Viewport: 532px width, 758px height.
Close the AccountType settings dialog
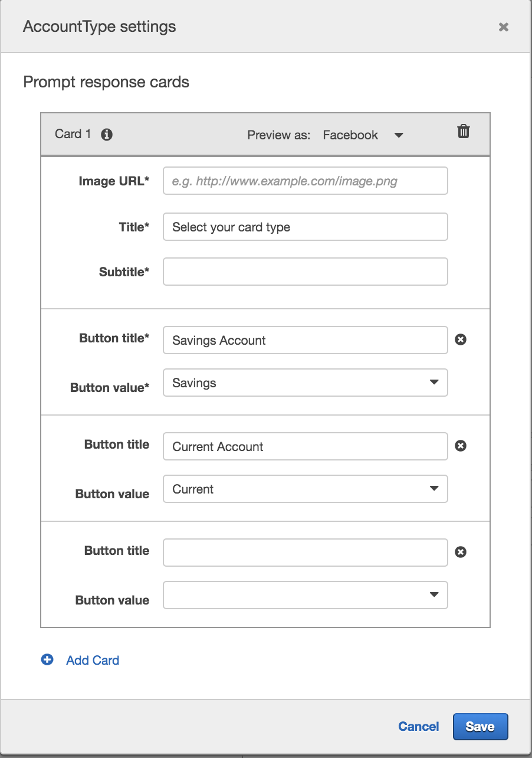click(503, 27)
